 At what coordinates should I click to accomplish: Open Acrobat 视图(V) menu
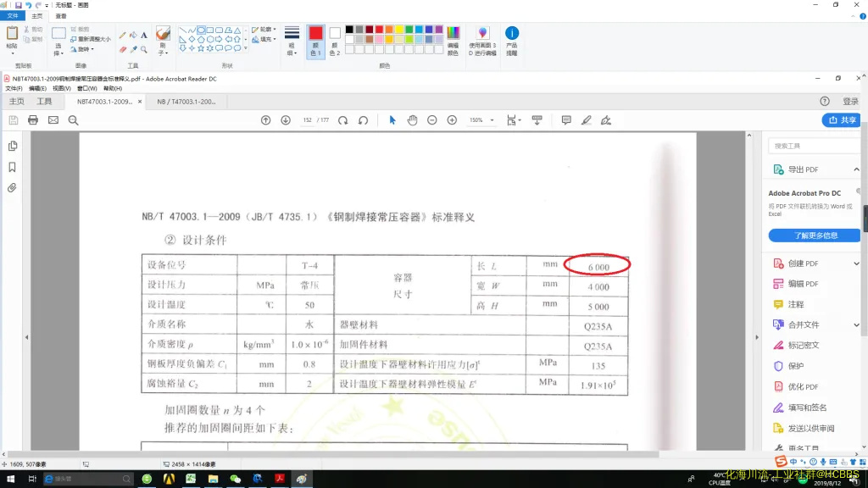[x=62, y=88]
